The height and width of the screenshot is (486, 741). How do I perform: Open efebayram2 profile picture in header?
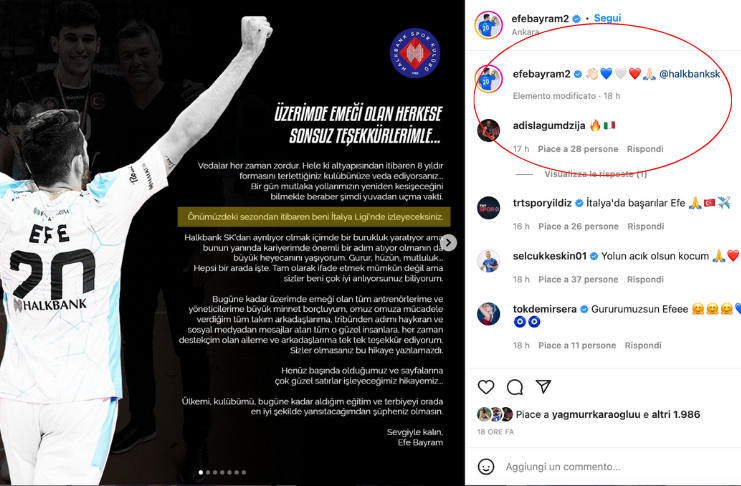click(488, 25)
